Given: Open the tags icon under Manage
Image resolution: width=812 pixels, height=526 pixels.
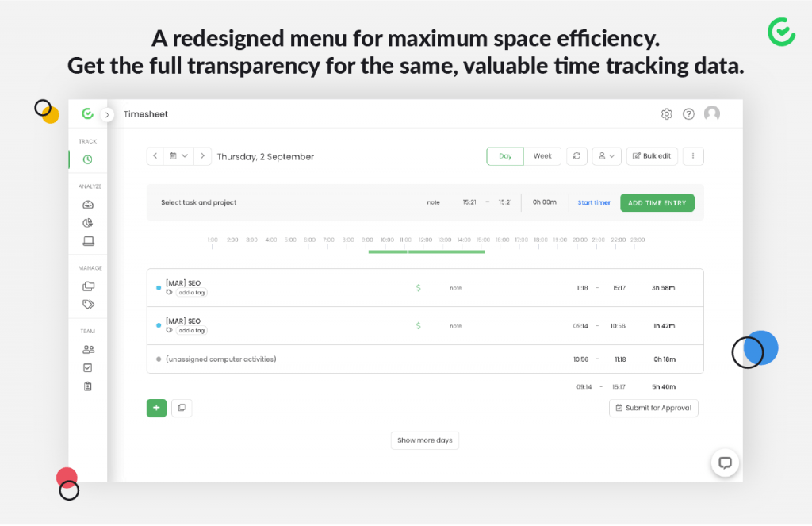Looking at the screenshot, I should pos(88,305).
